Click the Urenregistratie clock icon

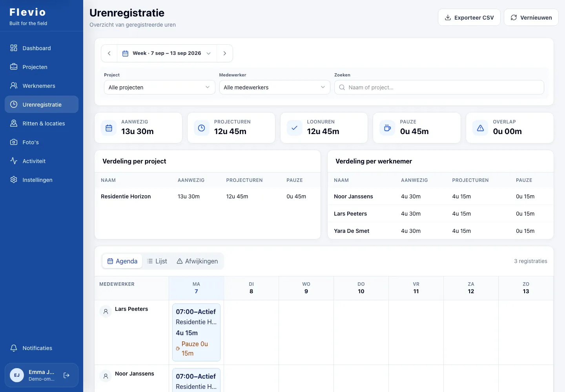click(14, 104)
